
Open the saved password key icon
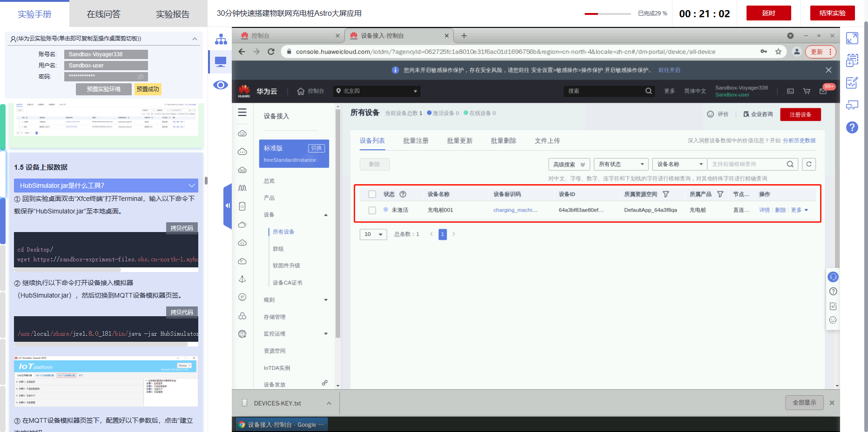click(x=764, y=52)
